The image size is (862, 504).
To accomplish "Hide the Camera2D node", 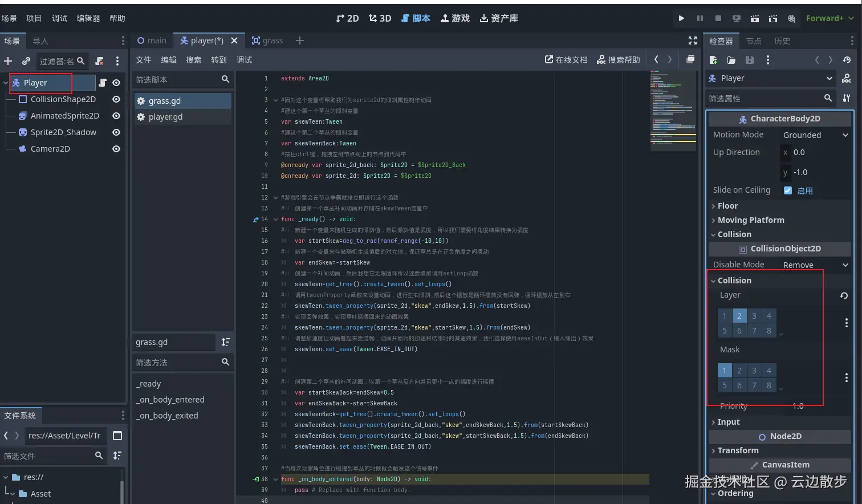I will [x=116, y=149].
